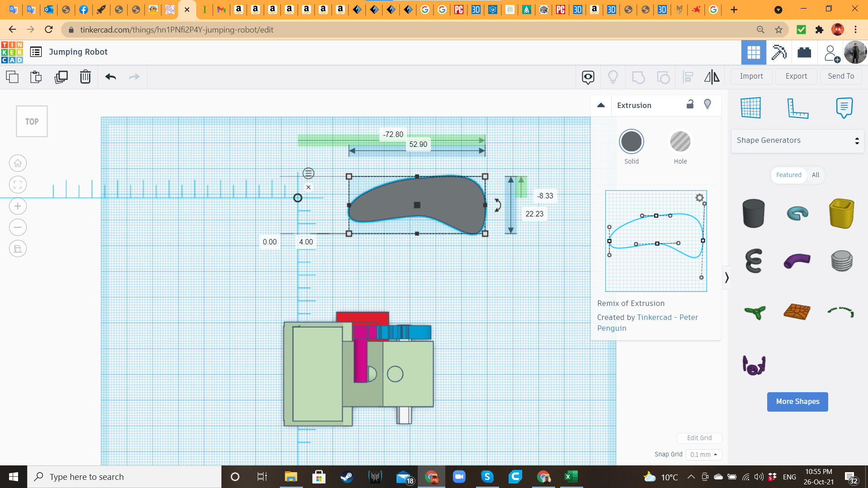
Task: Click the Home view button
Action: coord(18,163)
